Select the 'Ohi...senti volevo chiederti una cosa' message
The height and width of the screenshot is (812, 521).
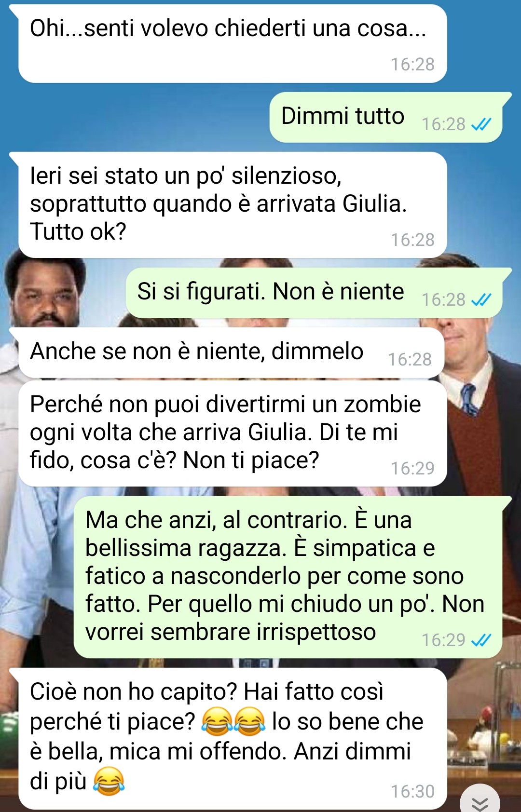[233, 44]
